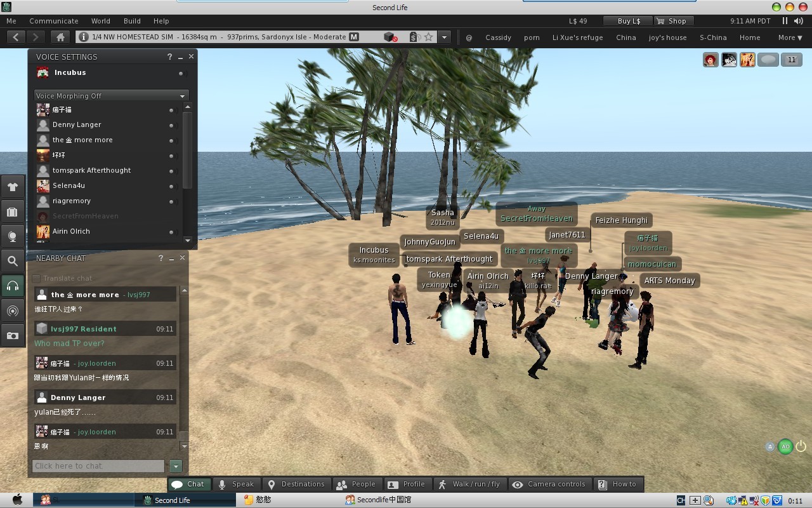Open the Help menu
Viewport: 812px width, 508px height.
162,21
